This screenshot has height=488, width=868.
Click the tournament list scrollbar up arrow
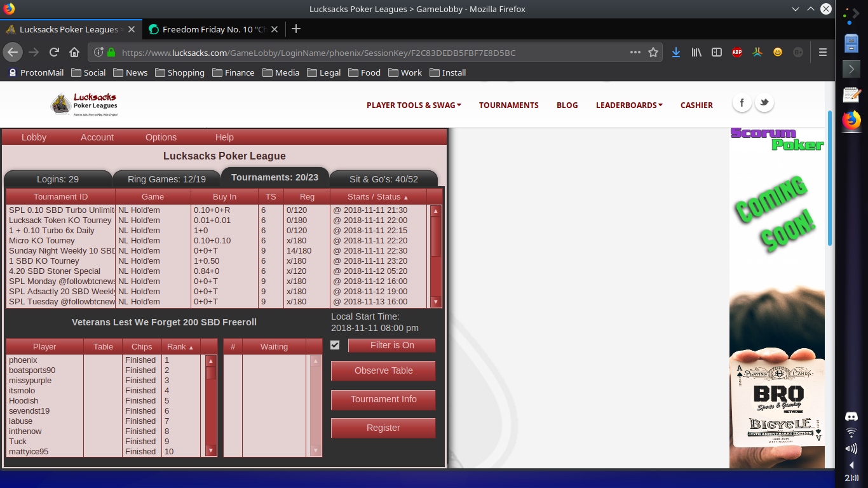click(436, 211)
